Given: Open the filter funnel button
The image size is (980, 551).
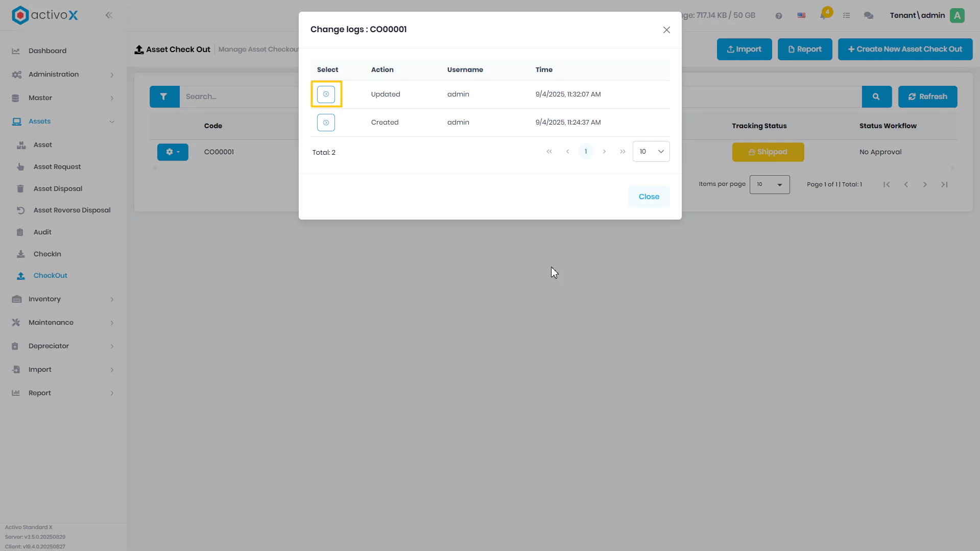Looking at the screenshot, I should tap(164, 97).
